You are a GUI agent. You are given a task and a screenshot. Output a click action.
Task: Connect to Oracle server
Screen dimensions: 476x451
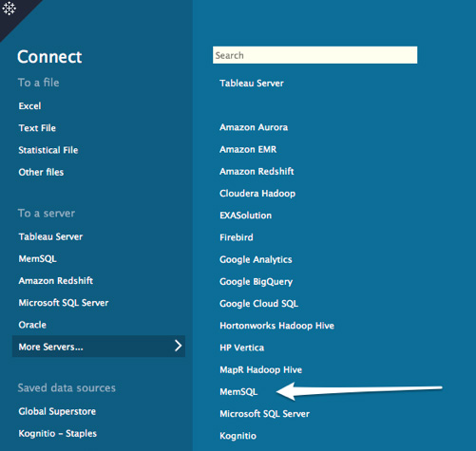click(x=32, y=325)
